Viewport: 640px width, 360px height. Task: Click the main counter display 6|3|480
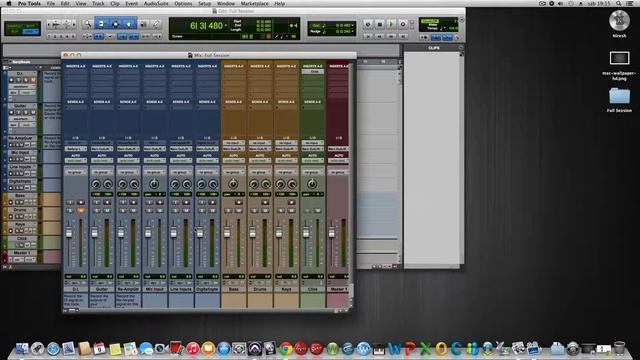(207, 26)
